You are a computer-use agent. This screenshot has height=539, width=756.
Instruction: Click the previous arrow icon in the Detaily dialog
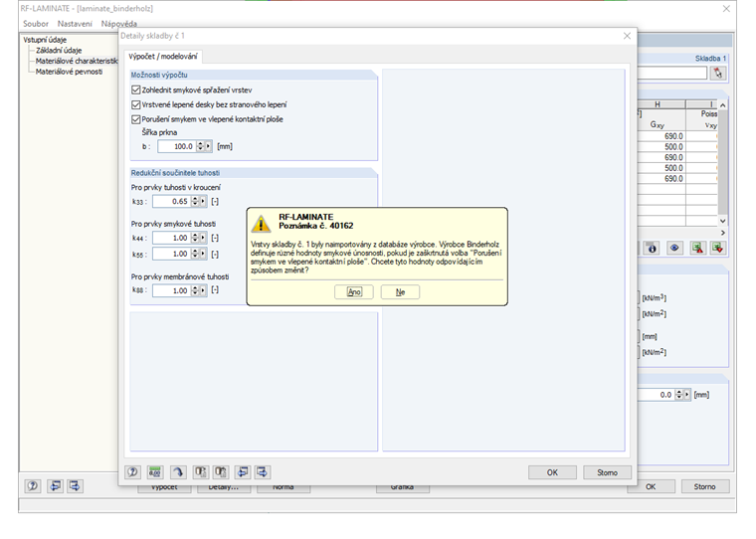(243, 472)
